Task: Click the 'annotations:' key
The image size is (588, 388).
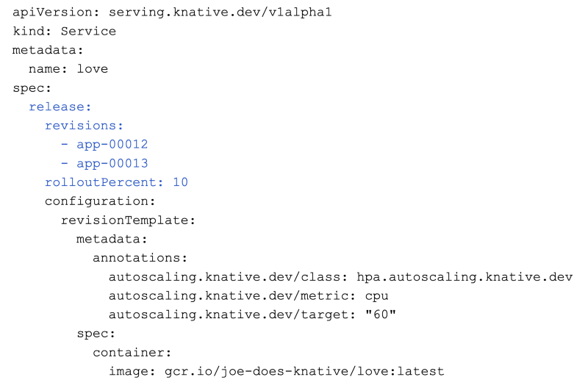Action: pos(140,258)
